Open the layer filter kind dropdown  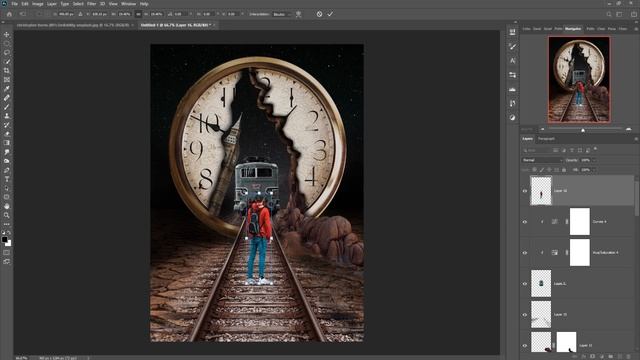(536, 150)
